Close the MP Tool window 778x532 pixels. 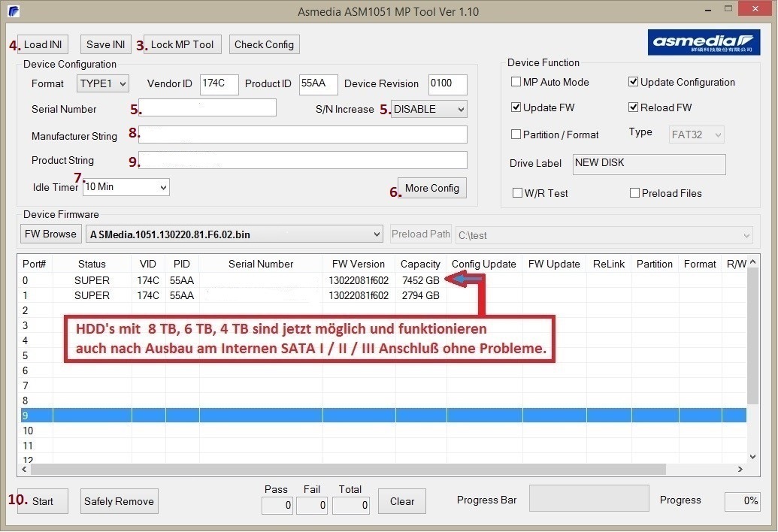pyautogui.click(x=755, y=8)
